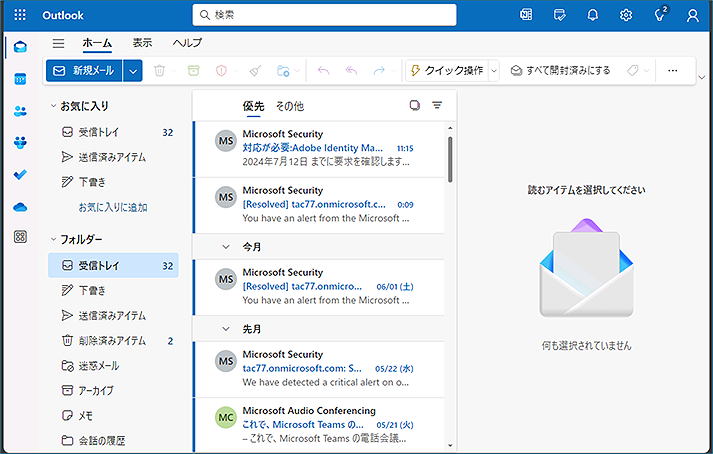The width and height of the screenshot is (713, 454).
Task: Open OneNote feed icon in header
Action: point(526,15)
